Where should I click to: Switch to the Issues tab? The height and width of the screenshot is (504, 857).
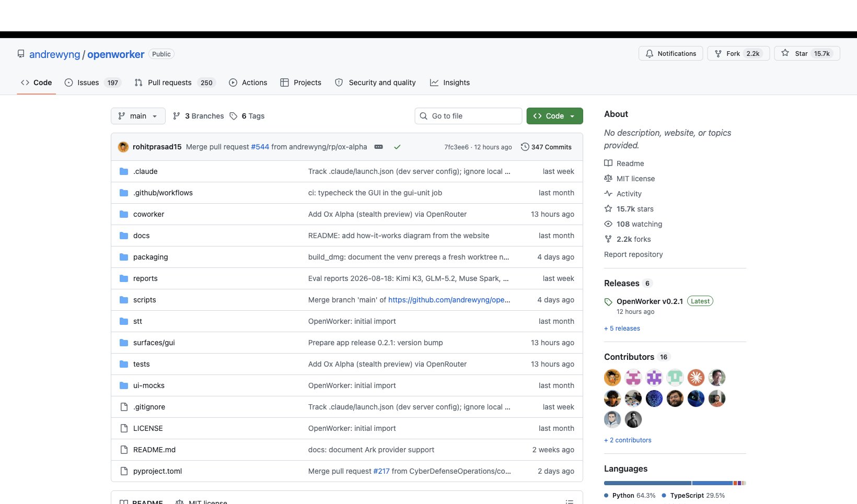click(x=92, y=83)
